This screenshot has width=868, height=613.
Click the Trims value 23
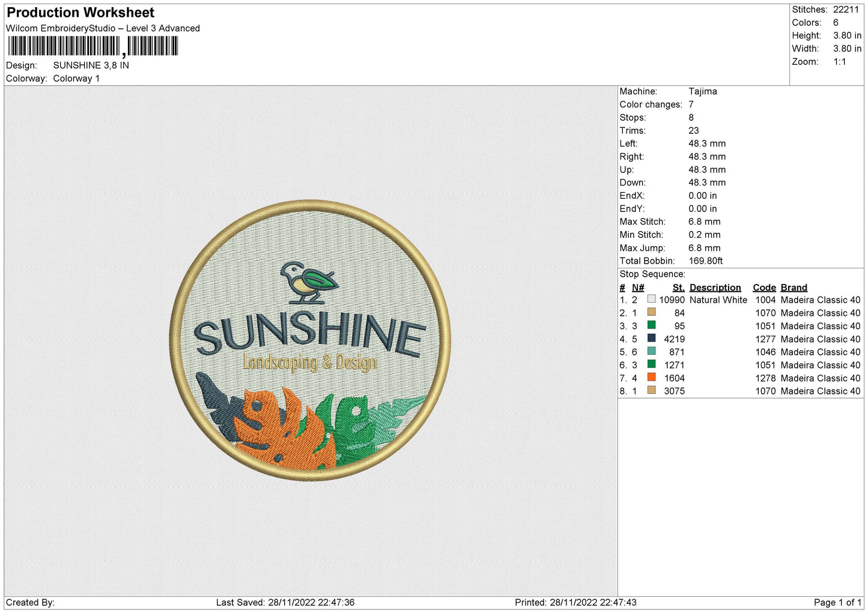[693, 131]
